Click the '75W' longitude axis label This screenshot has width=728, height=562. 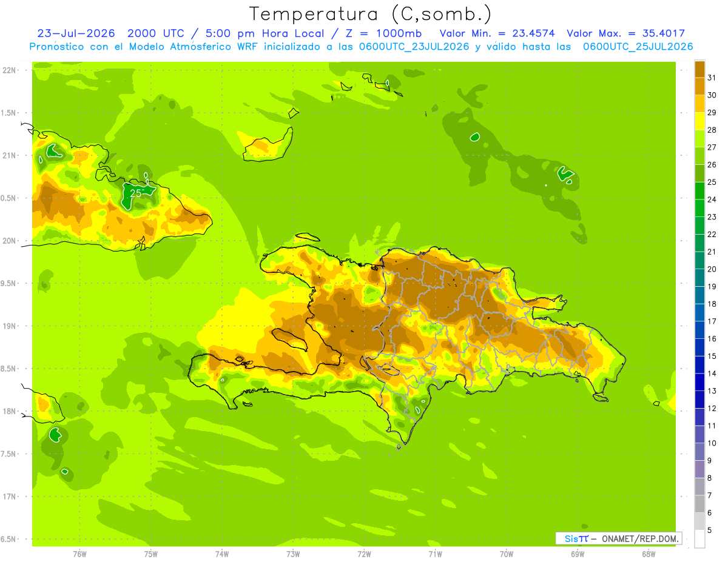tap(151, 554)
